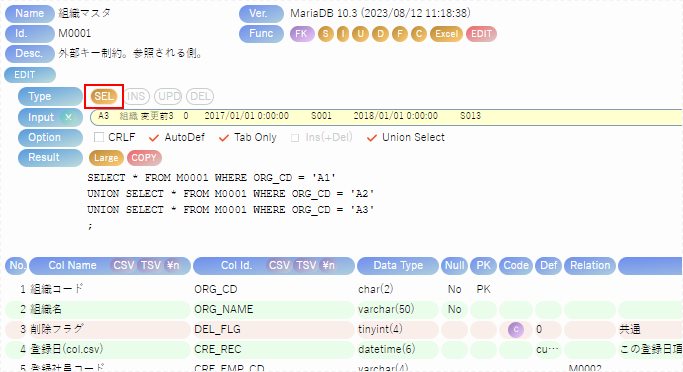Click the Data Type column header
The width and height of the screenshot is (683, 372).
pos(398,265)
